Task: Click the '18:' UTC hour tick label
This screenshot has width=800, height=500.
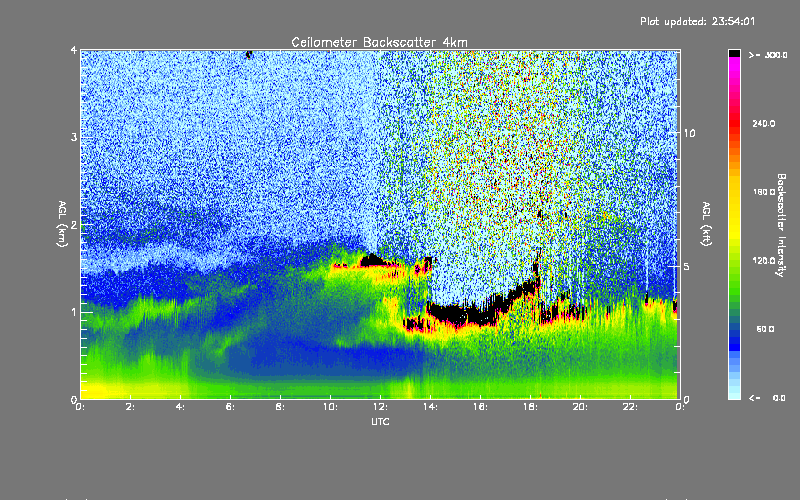Action: (x=530, y=407)
